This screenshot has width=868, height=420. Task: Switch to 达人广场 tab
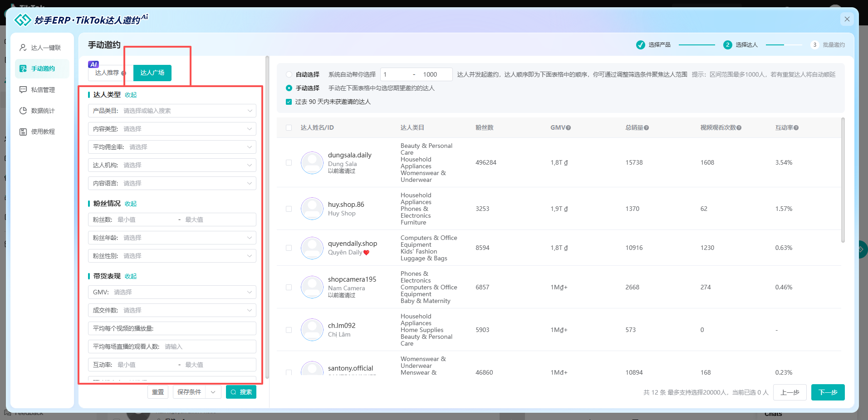pyautogui.click(x=152, y=73)
